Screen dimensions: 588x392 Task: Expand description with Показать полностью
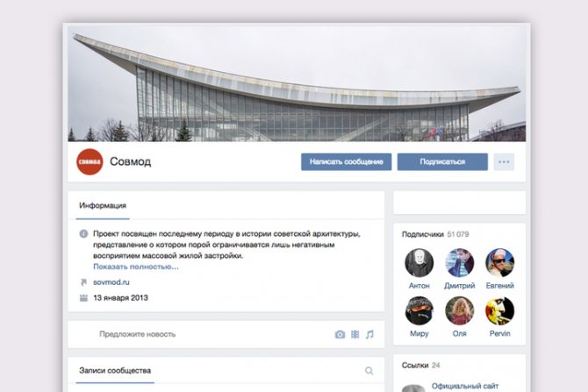coord(136,267)
